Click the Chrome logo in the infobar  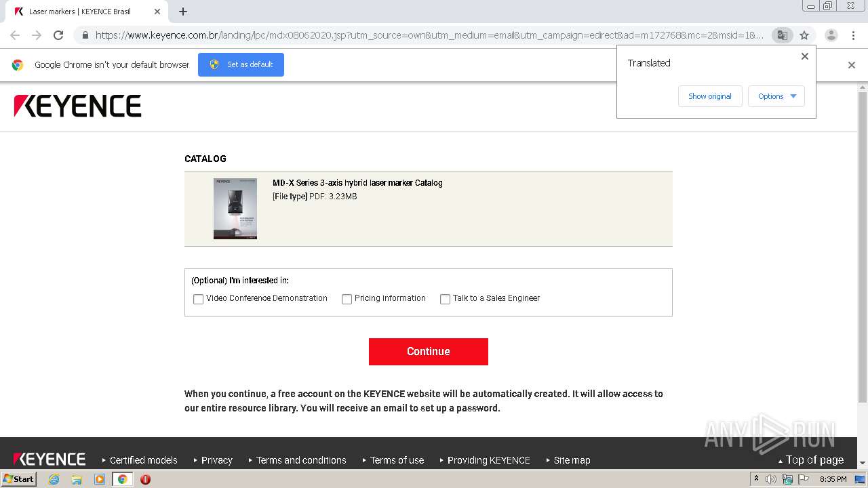point(18,65)
